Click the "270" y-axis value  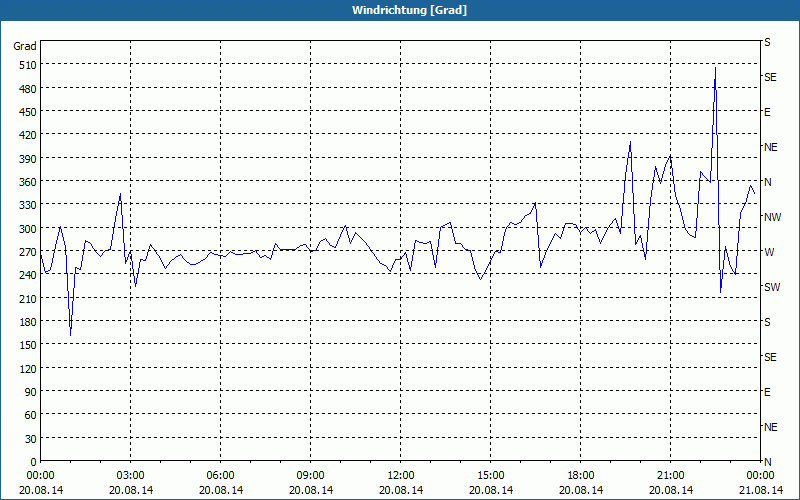(x=28, y=252)
